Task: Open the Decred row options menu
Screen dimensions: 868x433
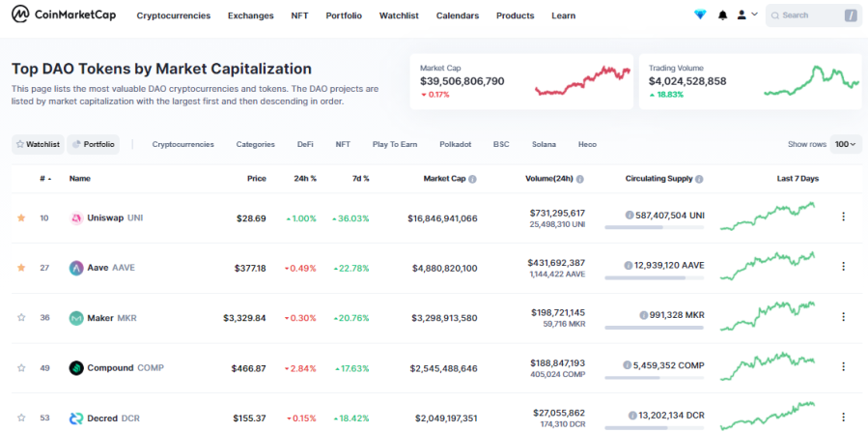Action: click(843, 417)
